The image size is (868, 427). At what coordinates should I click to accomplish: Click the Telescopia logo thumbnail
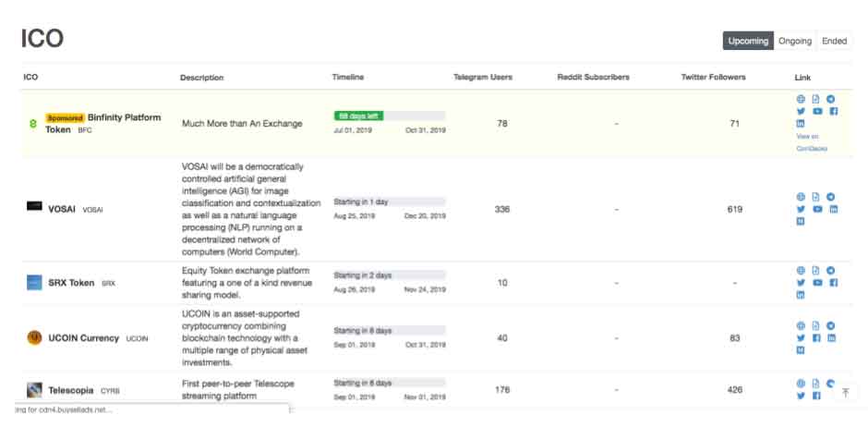coord(34,390)
